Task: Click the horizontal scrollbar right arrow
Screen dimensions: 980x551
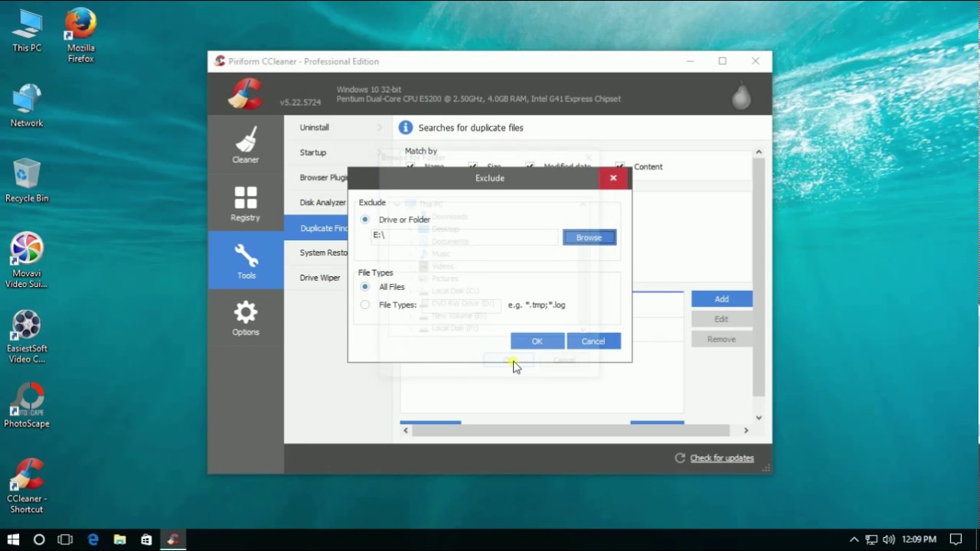Action: point(746,430)
